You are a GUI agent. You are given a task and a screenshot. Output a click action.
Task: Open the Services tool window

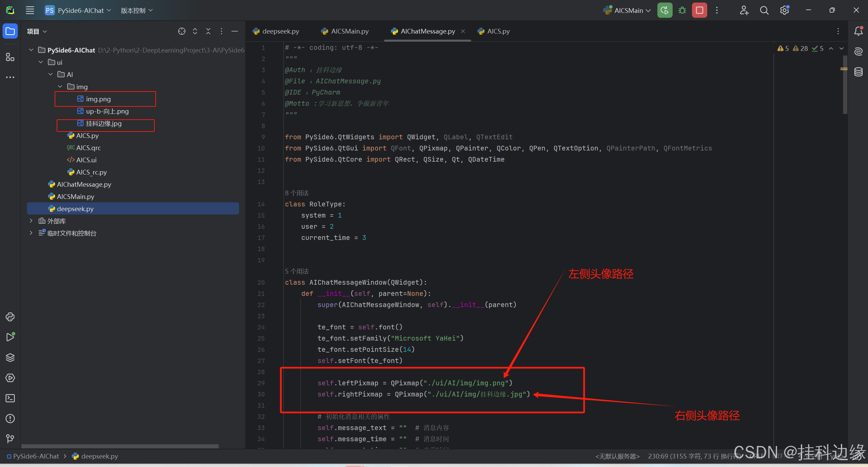pyautogui.click(x=10, y=378)
